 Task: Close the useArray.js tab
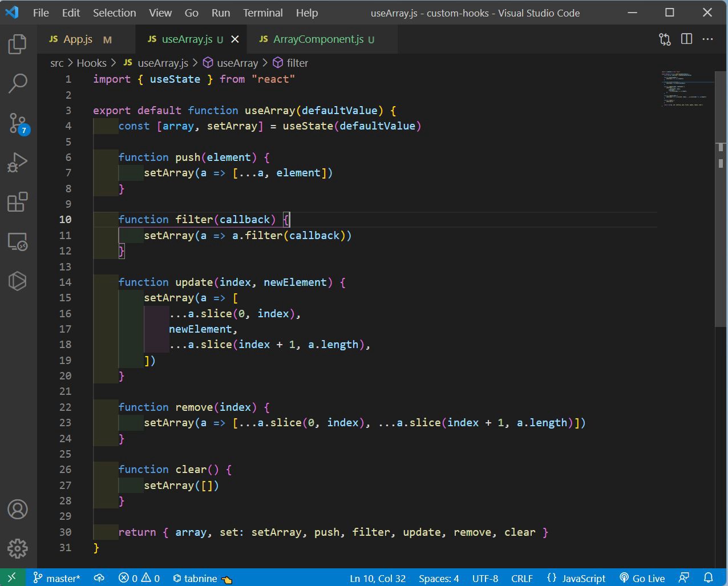click(235, 39)
